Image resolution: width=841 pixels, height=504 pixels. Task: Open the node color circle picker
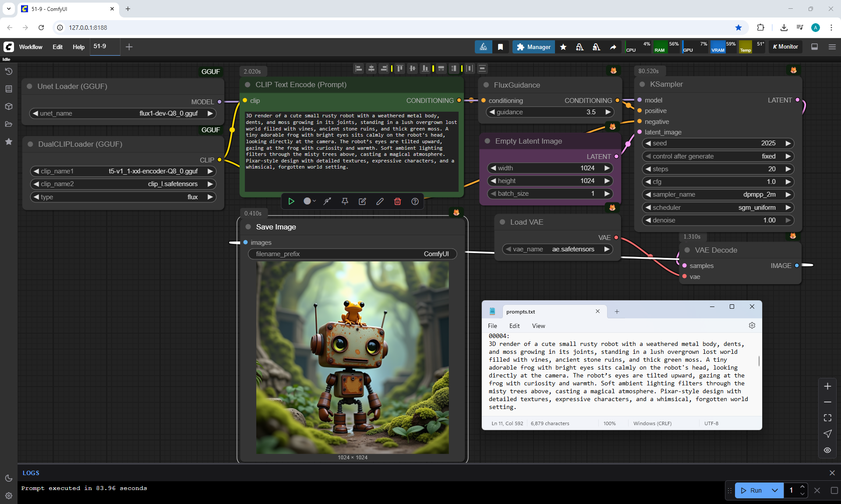[307, 201]
